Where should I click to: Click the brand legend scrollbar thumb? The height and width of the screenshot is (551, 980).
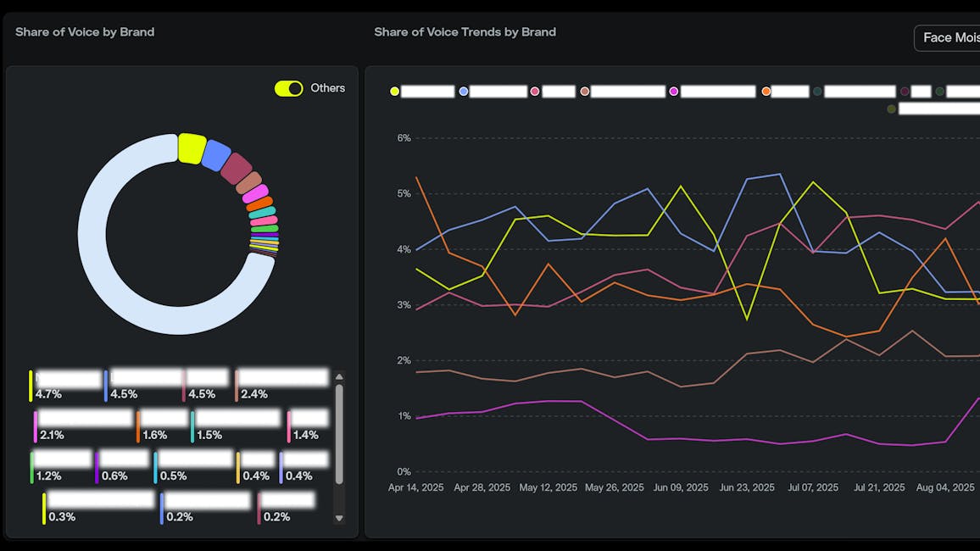(x=339, y=434)
